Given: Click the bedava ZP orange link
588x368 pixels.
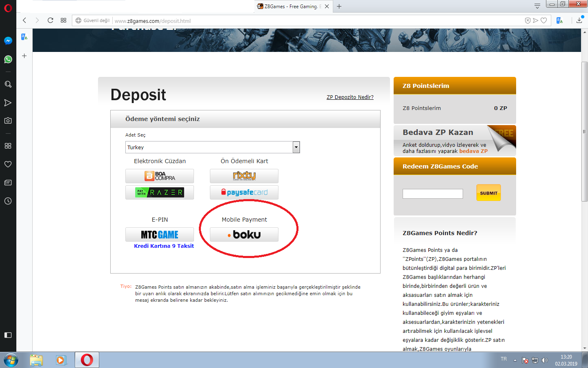Looking at the screenshot, I should tap(473, 151).
